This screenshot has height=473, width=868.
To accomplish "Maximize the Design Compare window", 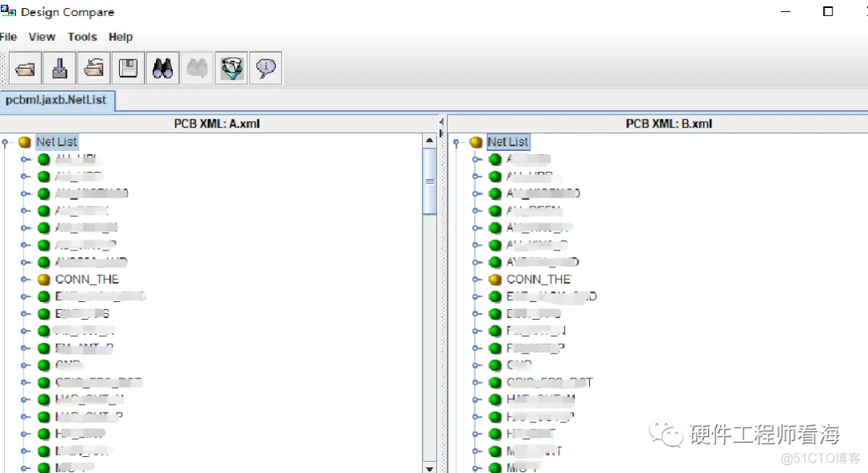I will [828, 11].
